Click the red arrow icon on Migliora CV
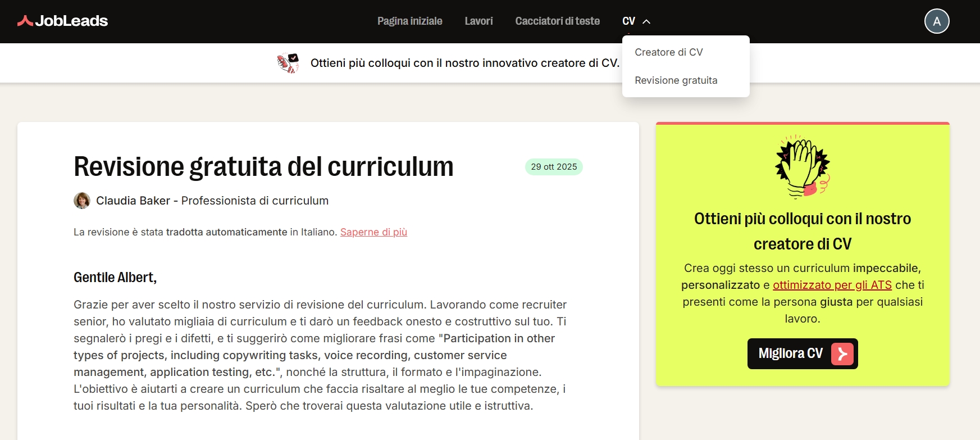 pos(842,354)
